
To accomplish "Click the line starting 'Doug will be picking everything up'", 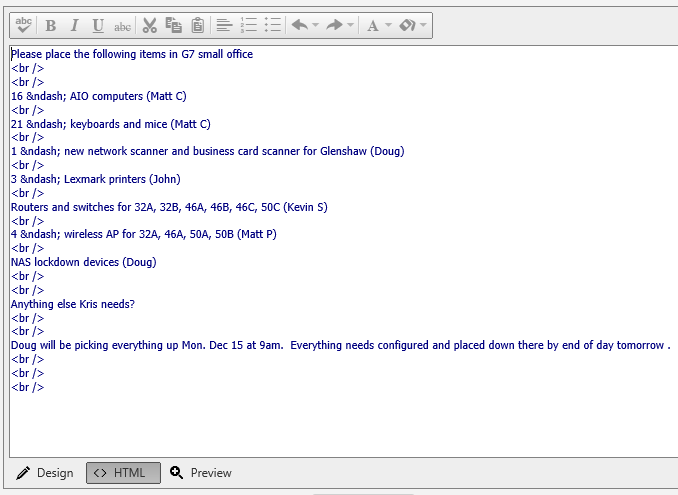I will point(341,345).
